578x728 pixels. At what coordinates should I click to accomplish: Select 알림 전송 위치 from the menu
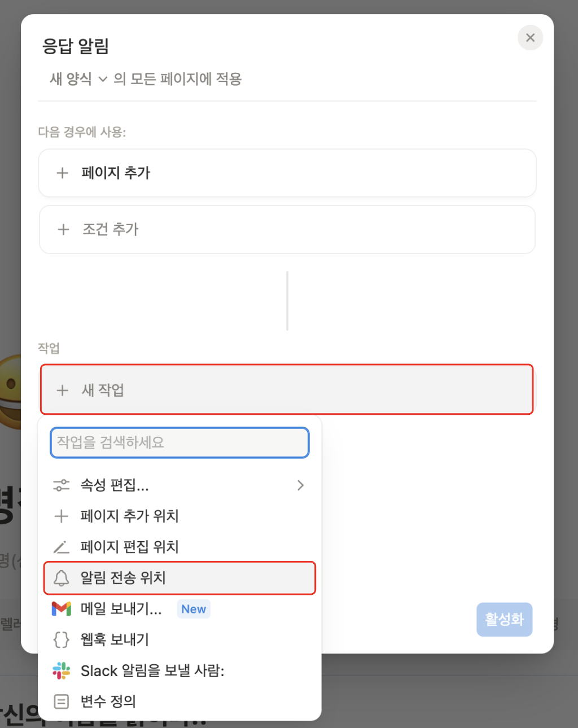(x=130, y=578)
